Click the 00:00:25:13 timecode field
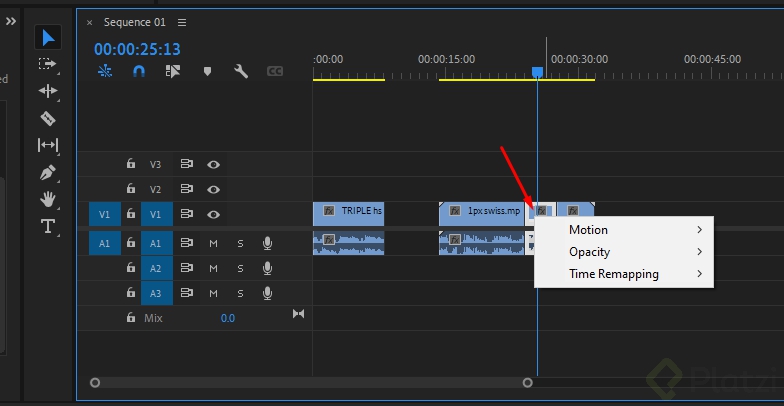This screenshot has width=784, height=406. click(137, 49)
